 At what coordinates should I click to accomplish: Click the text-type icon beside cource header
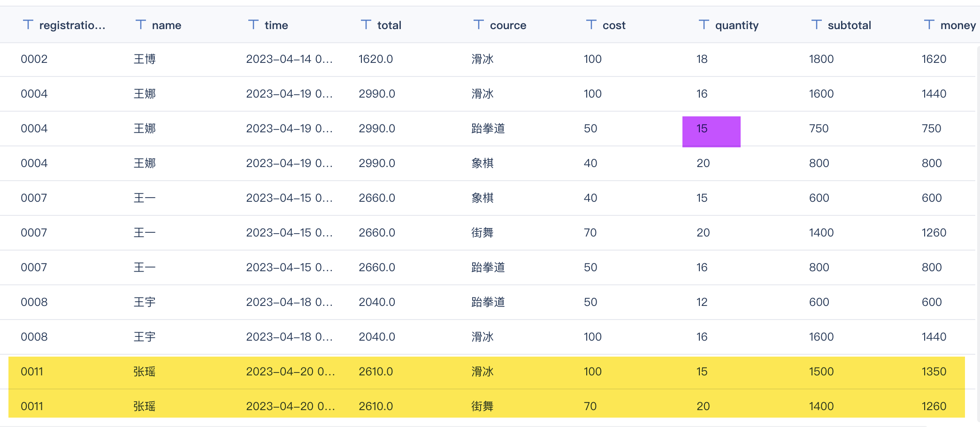[479, 25]
